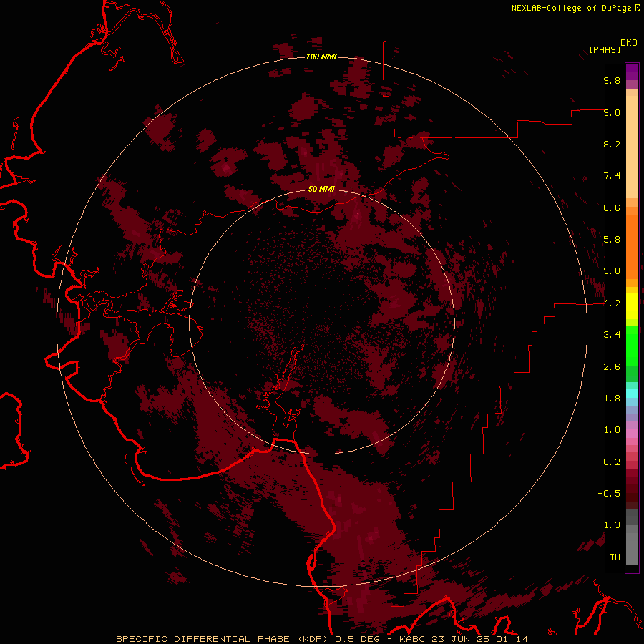Click the bright green segment of color bar

[x=632, y=345]
